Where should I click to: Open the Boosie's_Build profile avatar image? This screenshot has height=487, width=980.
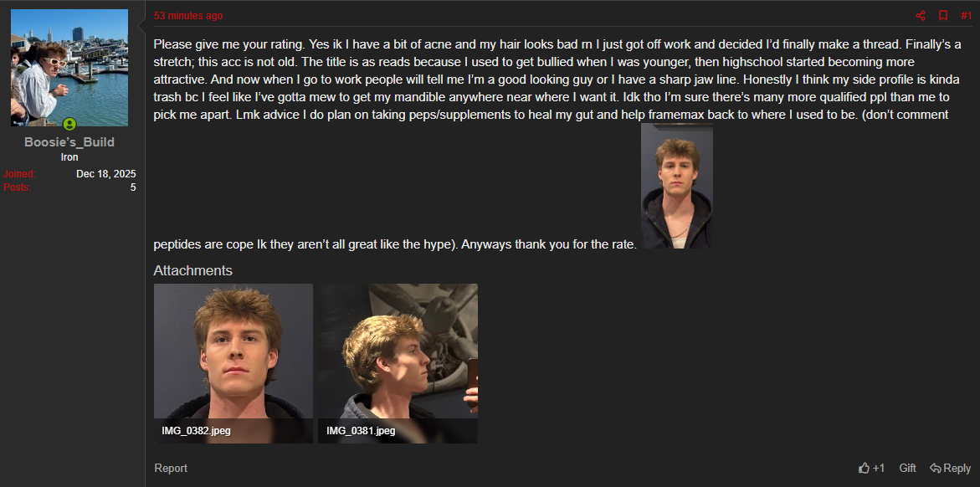point(69,68)
